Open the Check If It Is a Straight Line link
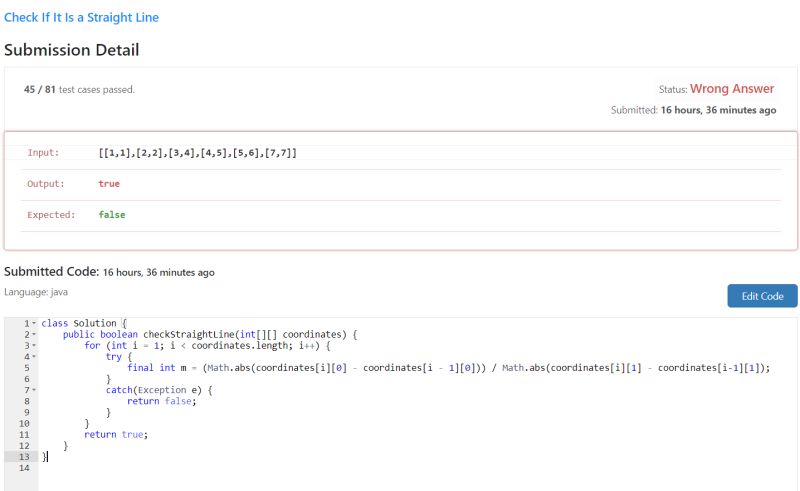 [81, 18]
